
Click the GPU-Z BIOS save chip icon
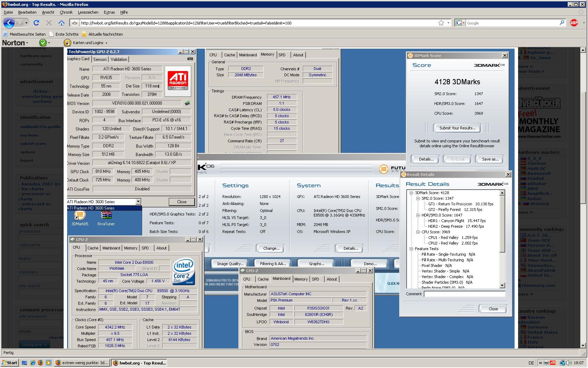[x=187, y=103]
